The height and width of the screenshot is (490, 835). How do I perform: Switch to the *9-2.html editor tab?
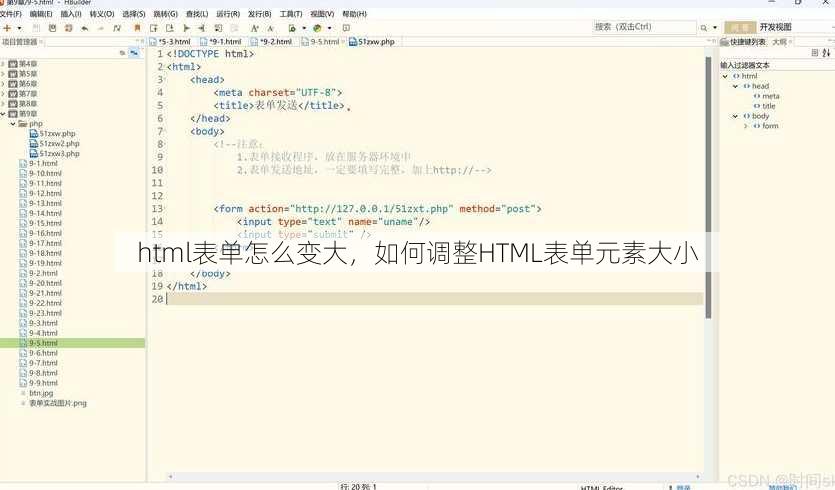(x=272, y=42)
